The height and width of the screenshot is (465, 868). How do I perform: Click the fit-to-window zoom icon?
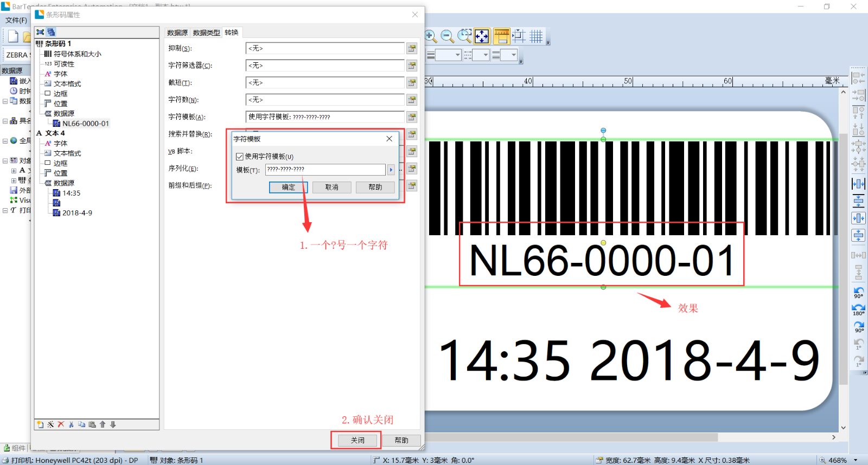click(x=482, y=36)
